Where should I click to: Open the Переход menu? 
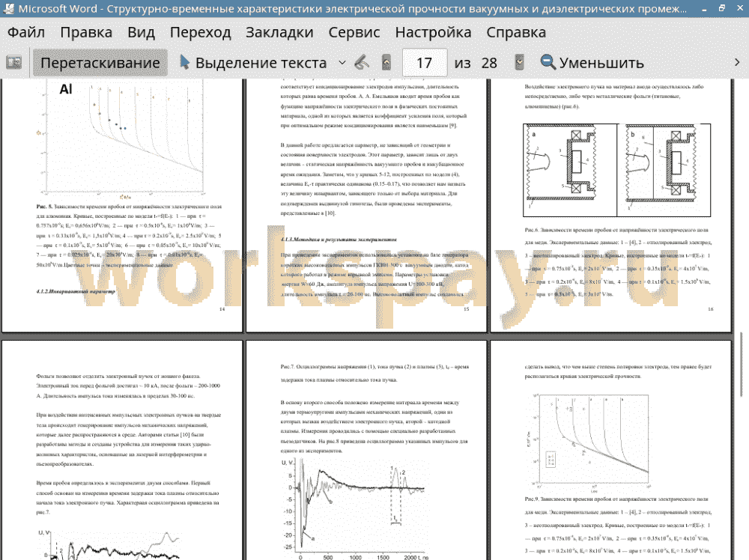point(201,32)
